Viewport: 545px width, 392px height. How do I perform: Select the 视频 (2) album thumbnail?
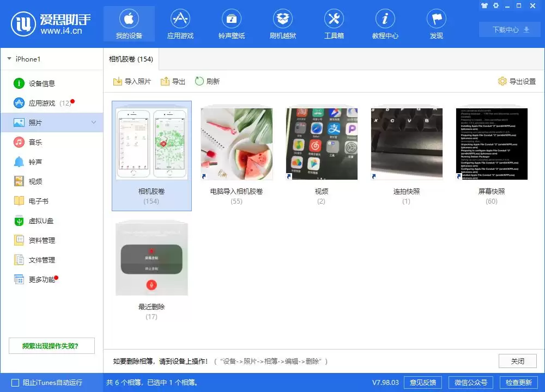[x=322, y=144]
